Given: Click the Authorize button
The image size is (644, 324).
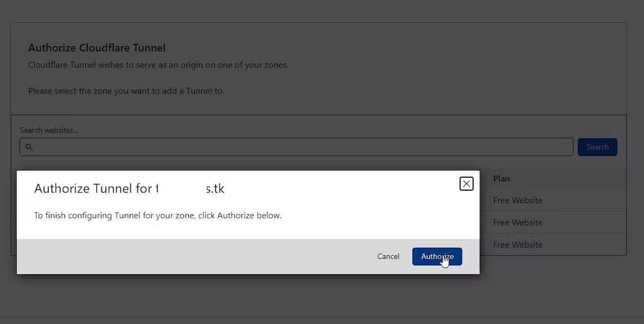Looking at the screenshot, I should point(437,256).
